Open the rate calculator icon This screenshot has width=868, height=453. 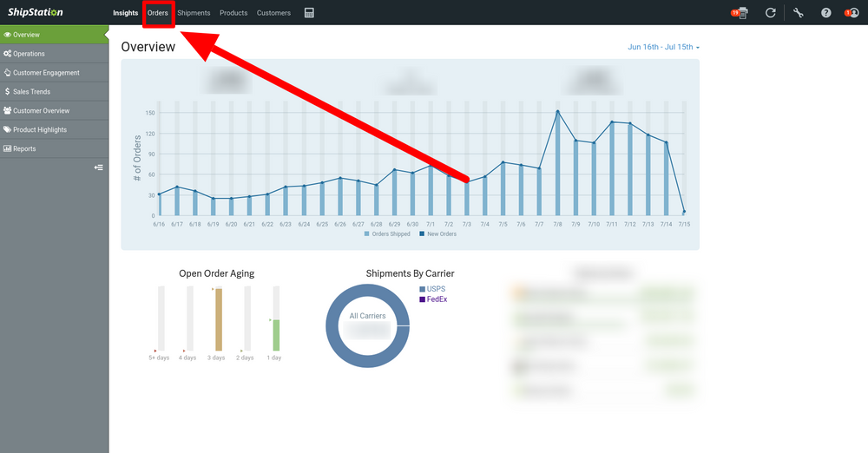(x=310, y=13)
